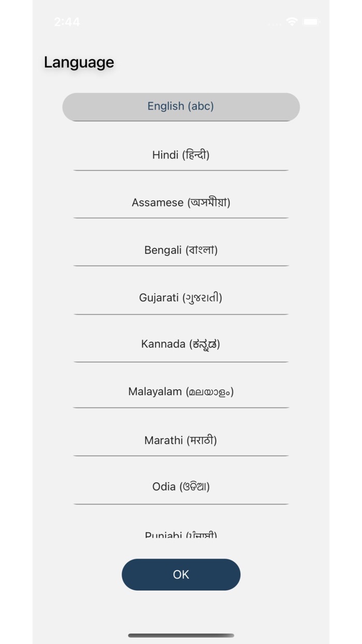Tap the clock in the status bar
The height and width of the screenshot is (644, 362).
pyautogui.click(x=67, y=22)
